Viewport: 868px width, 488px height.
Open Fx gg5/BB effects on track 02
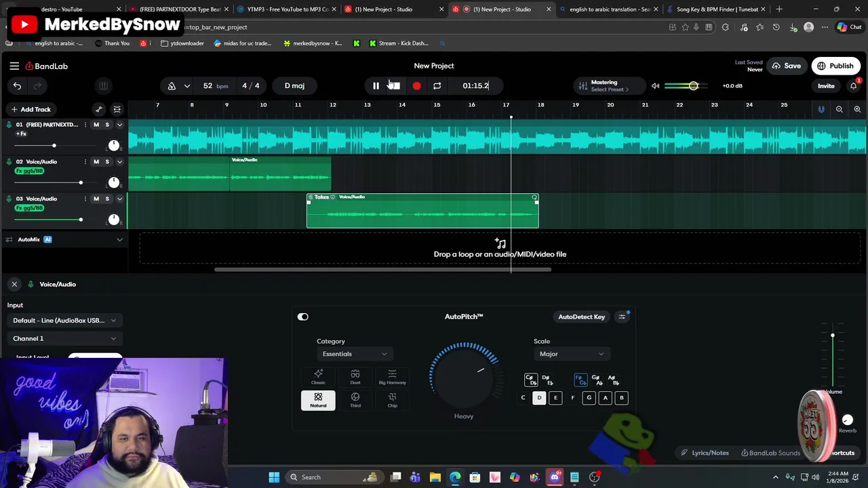pyautogui.click(x=29, y=171)
